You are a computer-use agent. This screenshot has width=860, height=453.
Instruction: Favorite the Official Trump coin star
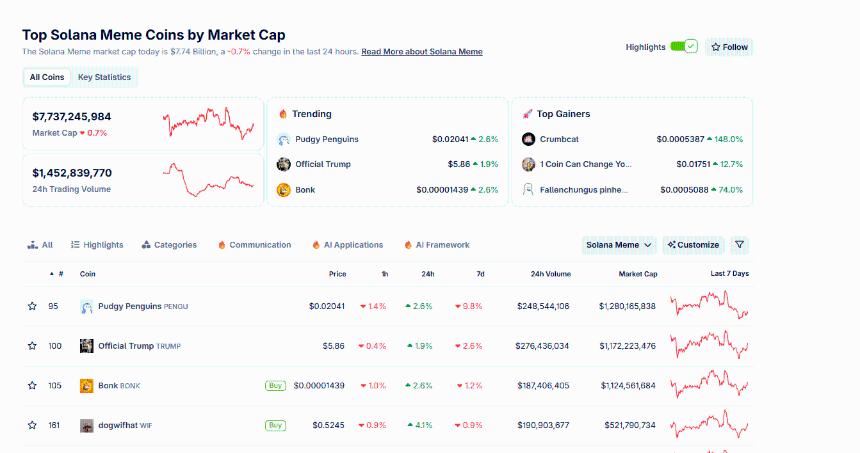coord(32,346)
